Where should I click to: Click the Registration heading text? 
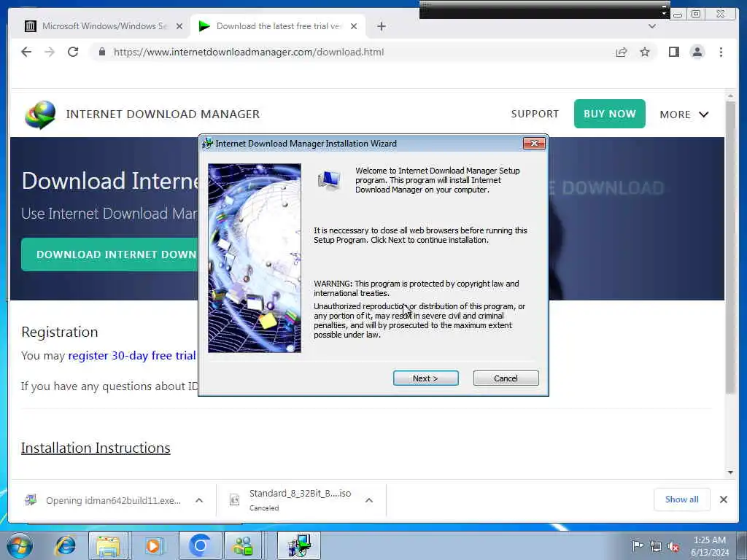(x=60, y=332)
